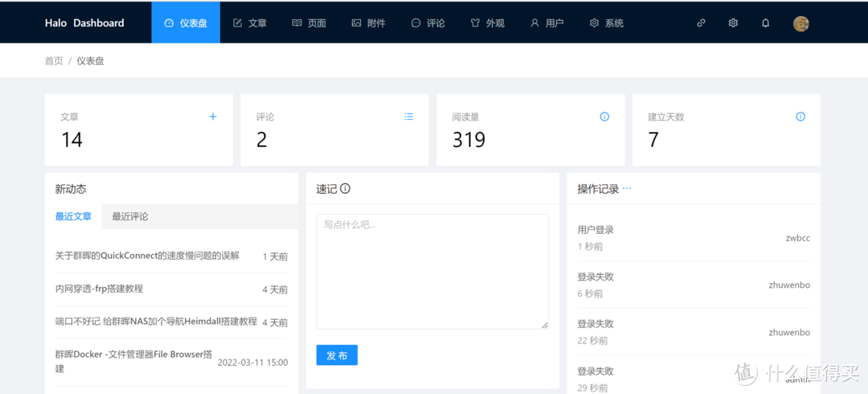Click the shirt icon beside 外观
Screen dimensions: 868x394
tap(475, 23)
